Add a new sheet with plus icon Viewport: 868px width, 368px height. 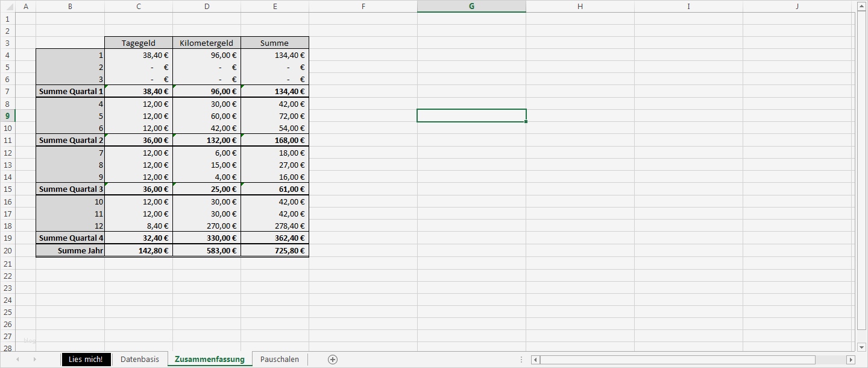[333, 359]
